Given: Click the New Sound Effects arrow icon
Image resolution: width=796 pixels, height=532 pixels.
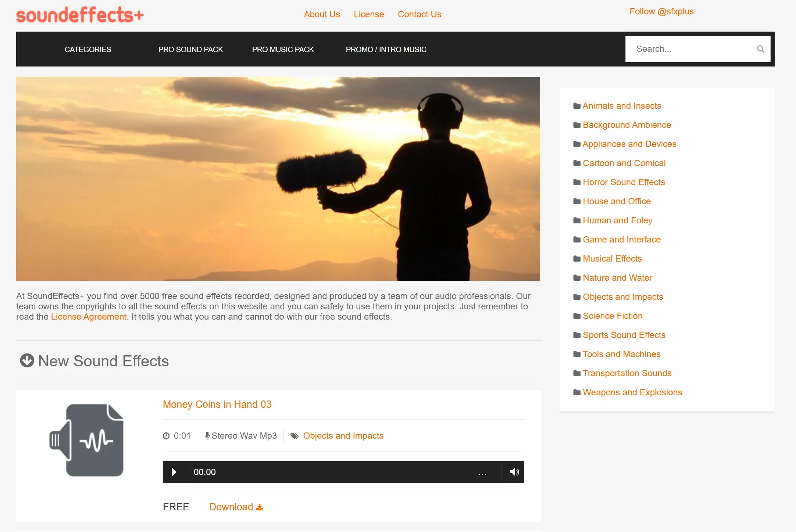Looking at the screenshot, I should pos(27,361).
